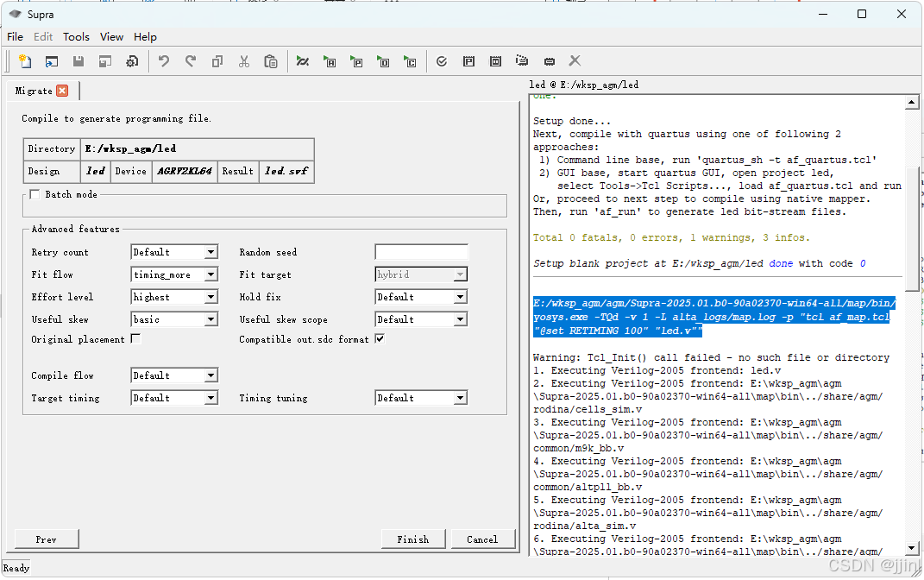The height and width of the screenshot is (580, 924).
Task: Open the Tools menu
Action: [x=76, y=36]
